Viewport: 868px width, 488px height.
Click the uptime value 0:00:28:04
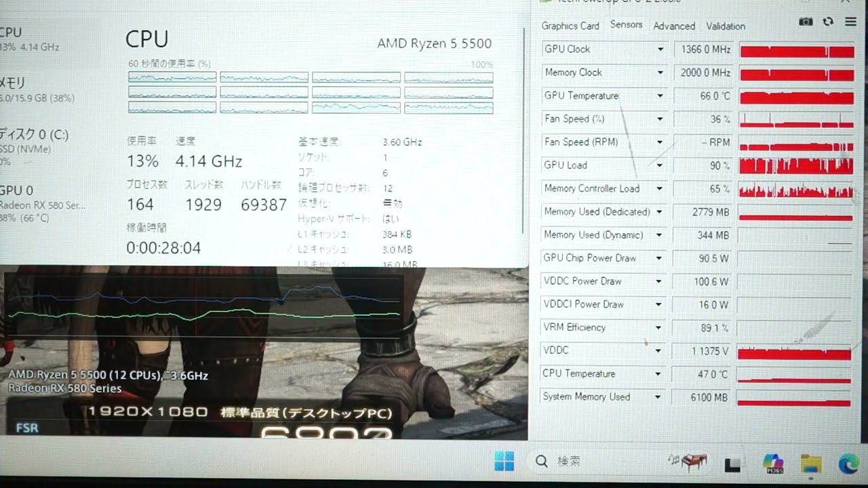(163, 248)
